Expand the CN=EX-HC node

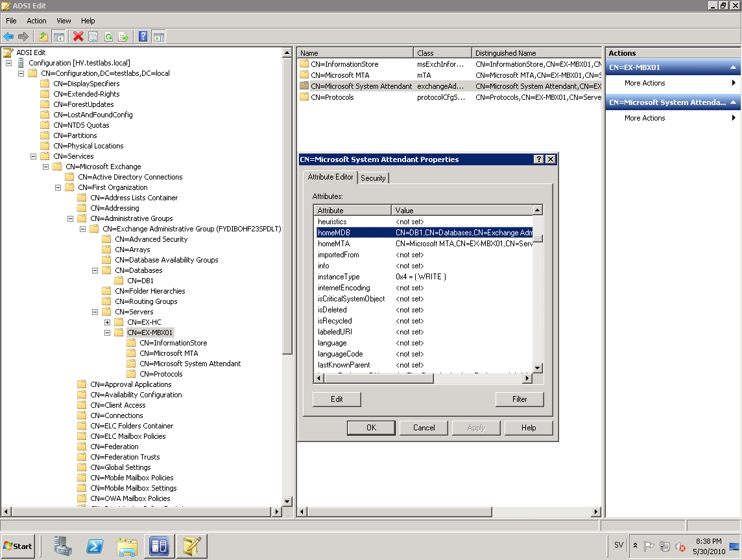tap(107, 323)
